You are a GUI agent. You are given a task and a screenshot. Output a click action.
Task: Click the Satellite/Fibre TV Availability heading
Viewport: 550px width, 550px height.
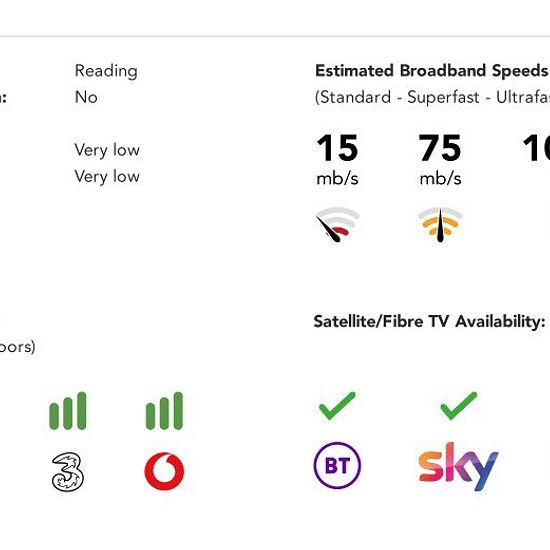tap(429, 321)
